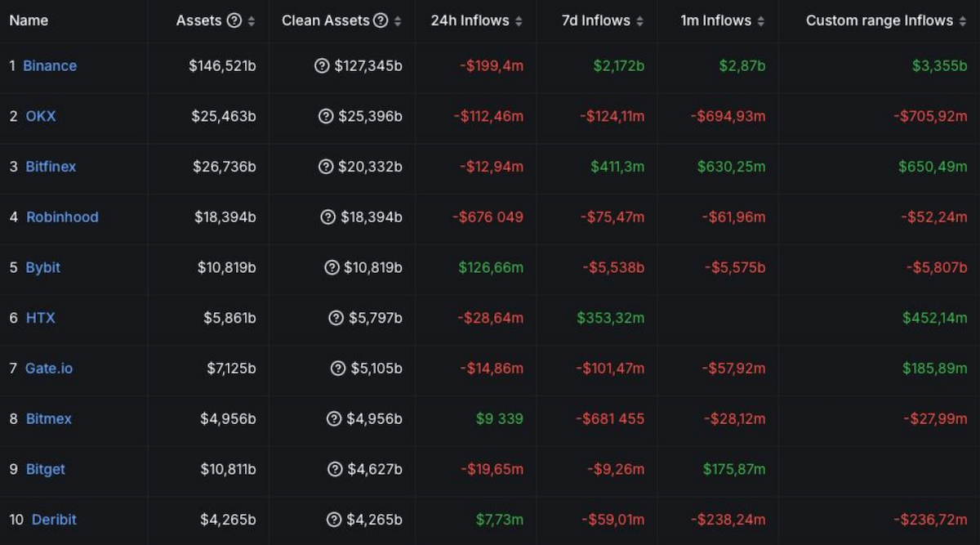Click the -$5,807b custom range value

click(x=937, y=267)
